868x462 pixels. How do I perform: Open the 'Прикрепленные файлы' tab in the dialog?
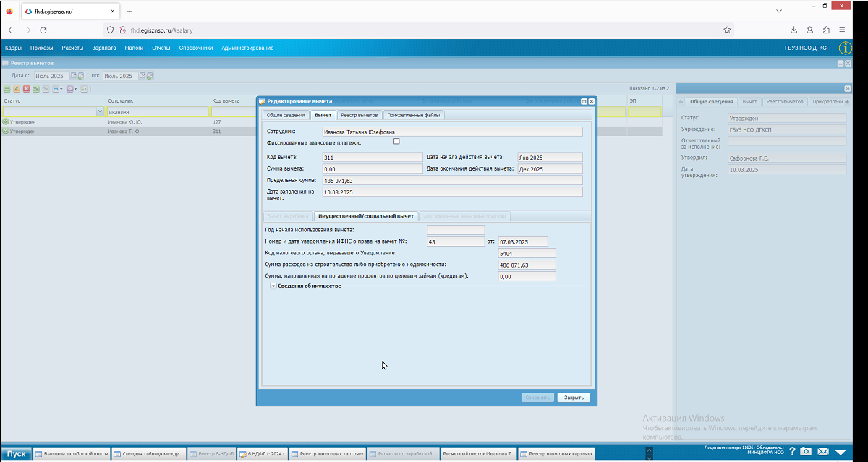pos(414,115)
